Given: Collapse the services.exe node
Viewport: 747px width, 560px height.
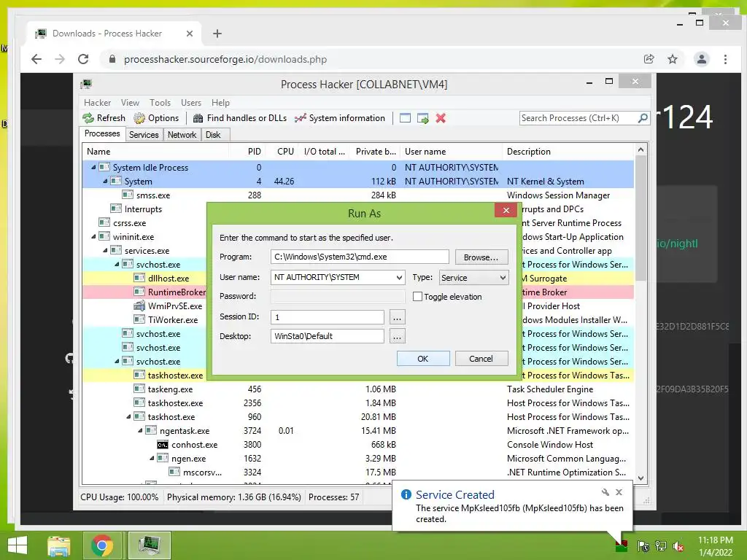Looking at the screenshot, I should [x=105, y=250].
